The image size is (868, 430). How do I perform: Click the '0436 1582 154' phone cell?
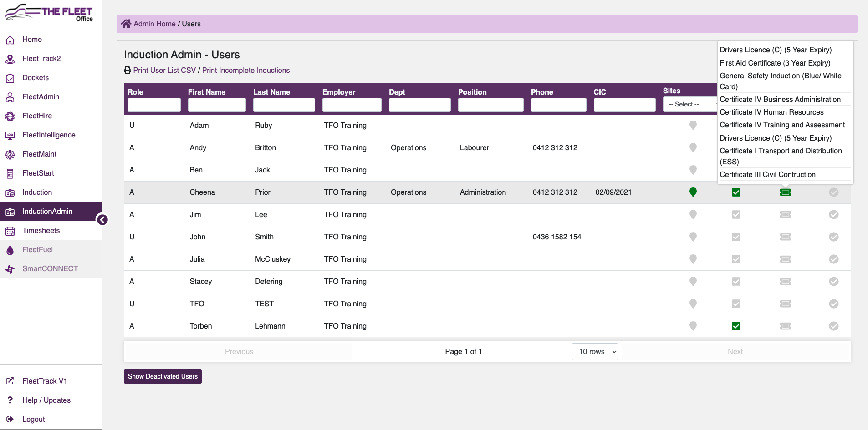tap(557, 237)
